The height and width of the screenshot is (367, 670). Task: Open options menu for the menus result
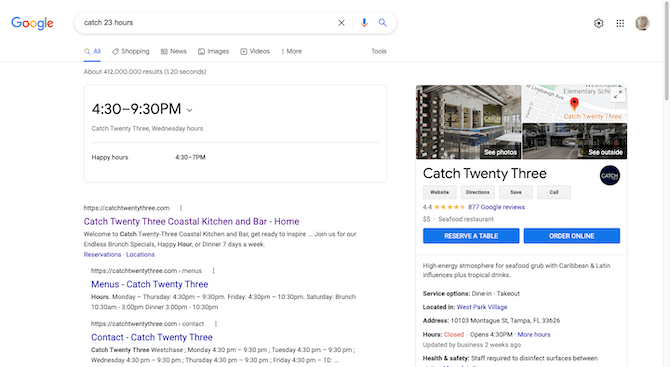[x=213, y=271]
